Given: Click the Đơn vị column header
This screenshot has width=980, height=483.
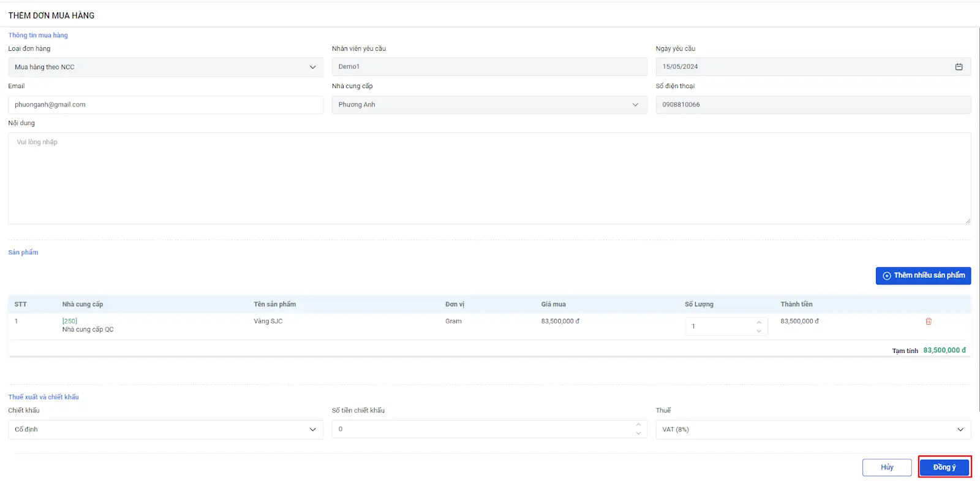Looking at the screenshot, I should (454, 304).
